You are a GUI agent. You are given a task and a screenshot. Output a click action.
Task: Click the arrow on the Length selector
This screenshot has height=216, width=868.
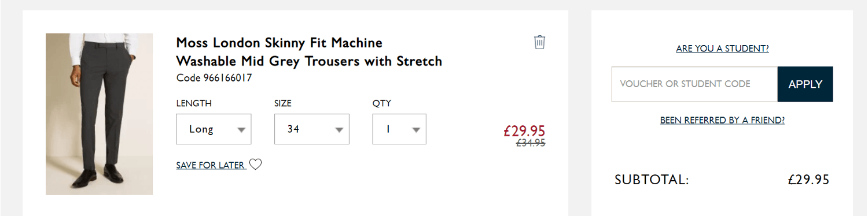point(242,130)
